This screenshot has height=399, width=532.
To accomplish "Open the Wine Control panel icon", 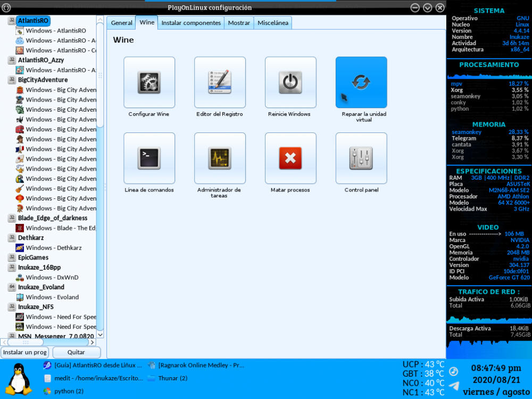I will (361, 158).
